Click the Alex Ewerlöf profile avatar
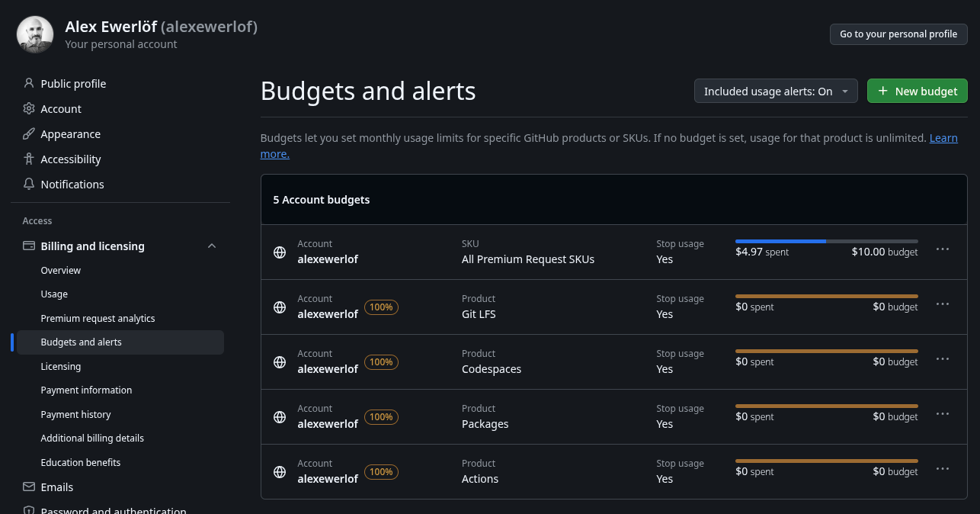Image resolution: width=980 pixels, height=514 pixels. [35, 35]
